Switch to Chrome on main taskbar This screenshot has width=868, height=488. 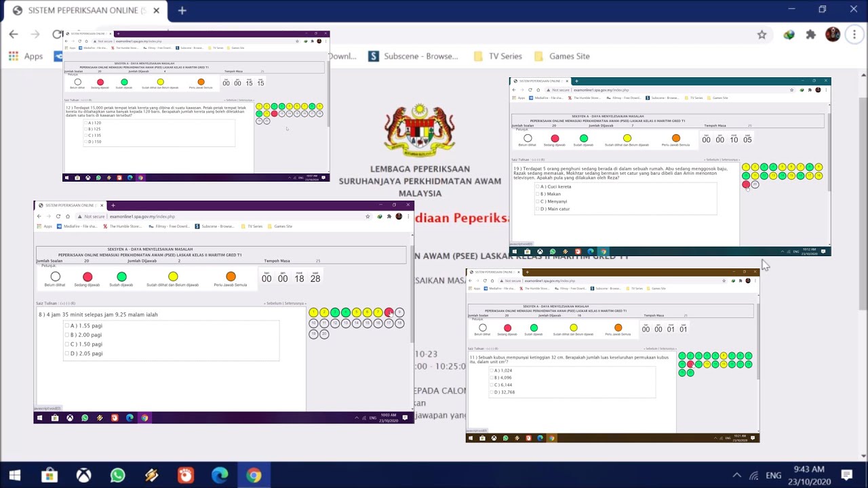tap(254, 476)
